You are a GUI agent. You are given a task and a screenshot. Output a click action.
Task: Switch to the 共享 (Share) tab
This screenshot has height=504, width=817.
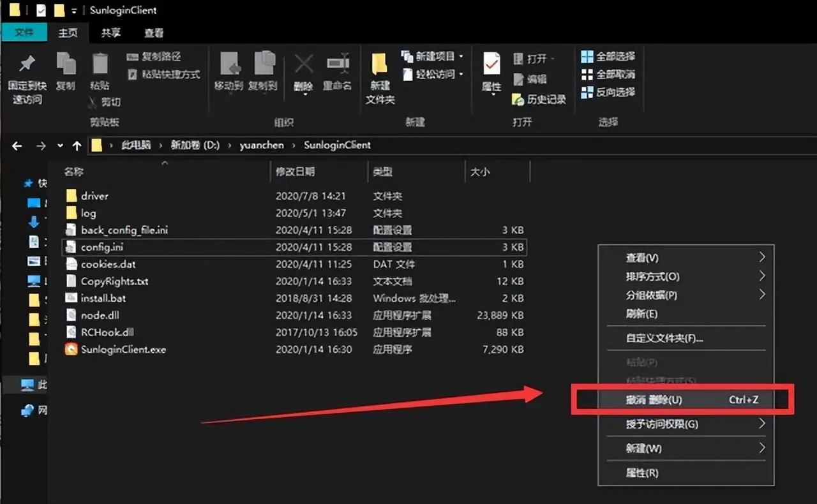[x=109, y=32]
